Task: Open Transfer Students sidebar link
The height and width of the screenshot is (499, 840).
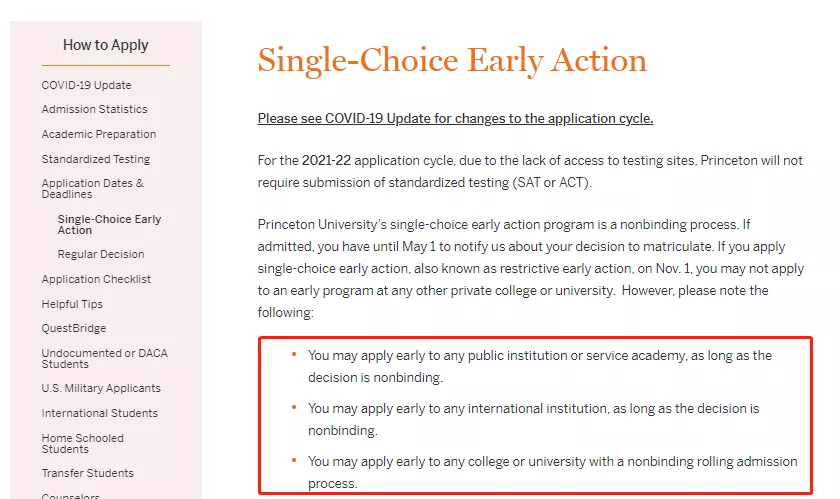Action: (x=87, y=473)
